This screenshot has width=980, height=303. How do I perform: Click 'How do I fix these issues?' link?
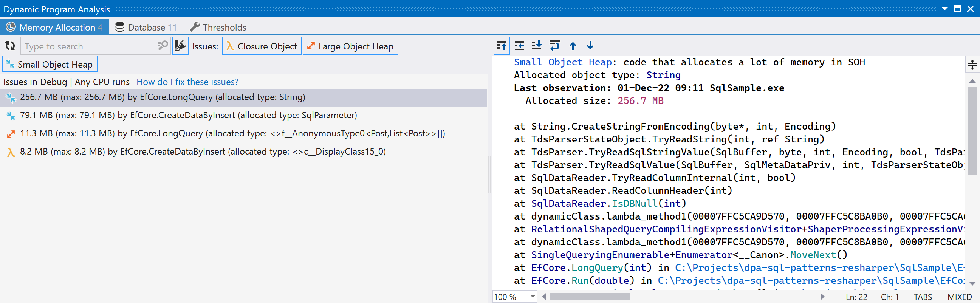click(187, 82)
